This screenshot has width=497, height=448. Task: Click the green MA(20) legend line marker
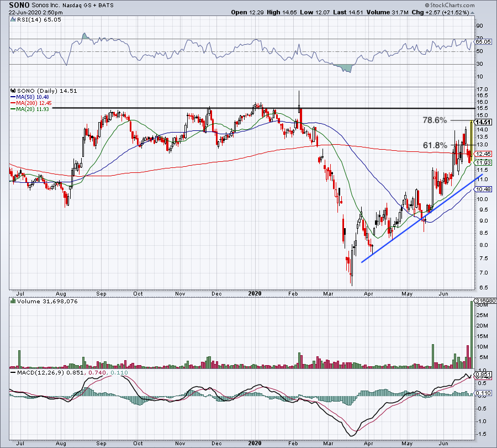[x=13, y=109]
